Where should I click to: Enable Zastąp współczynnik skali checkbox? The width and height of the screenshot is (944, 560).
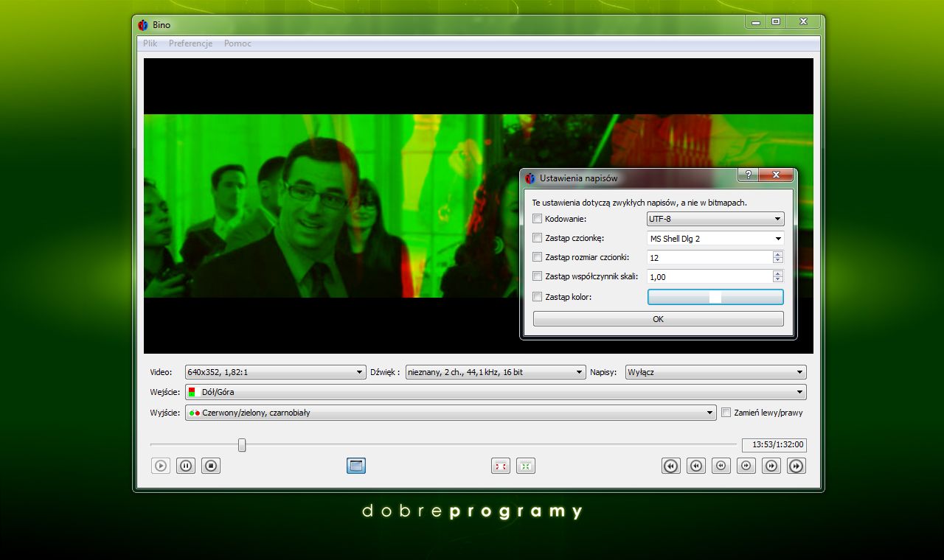(538, 276)
